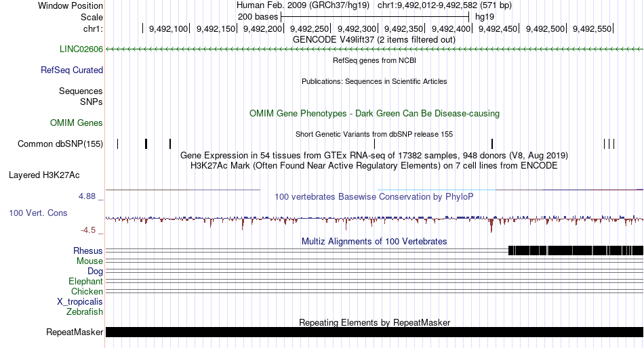Click the GENCODE V49lift37 track title
The height and width of the screenshot is (348, 644).
[374, 40]
